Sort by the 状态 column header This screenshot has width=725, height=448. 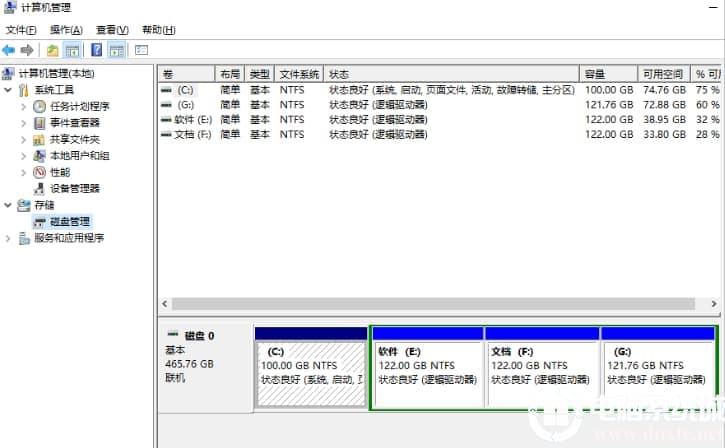(452, 74)
